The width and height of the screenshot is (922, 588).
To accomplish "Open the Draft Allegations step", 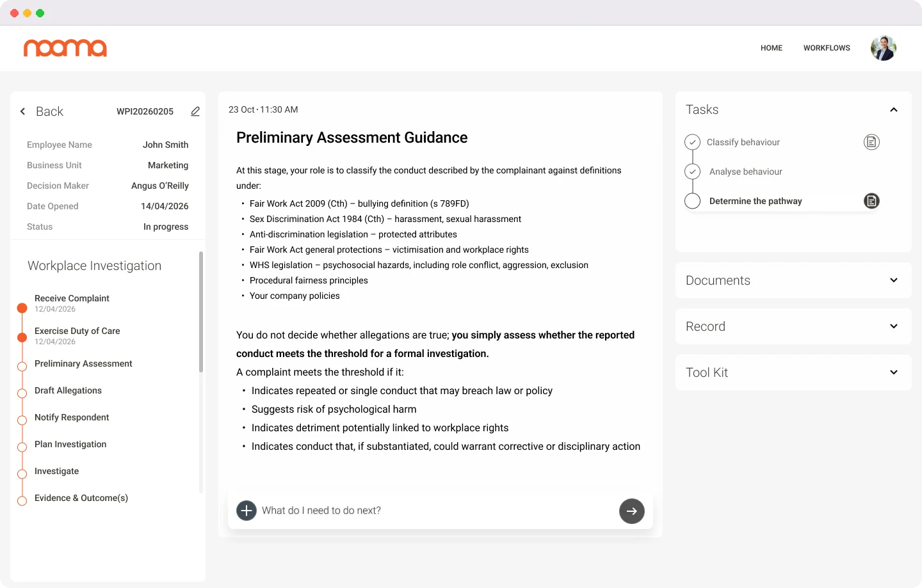I will point(68,390).
